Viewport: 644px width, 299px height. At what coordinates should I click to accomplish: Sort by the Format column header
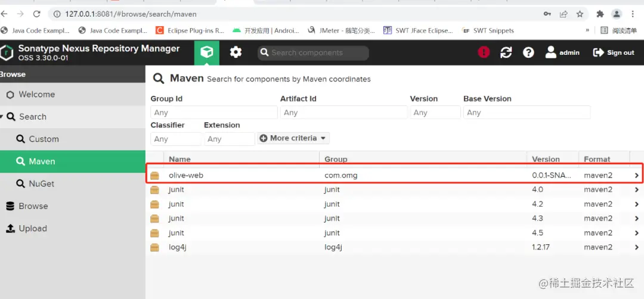coord(604,159)
